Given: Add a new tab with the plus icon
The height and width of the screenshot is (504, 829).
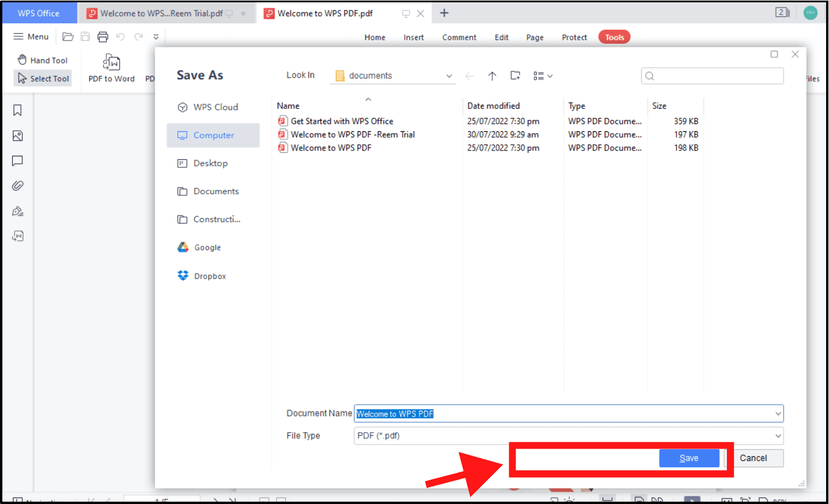Looking at the screenshot, I should click(x=444, y=13).
